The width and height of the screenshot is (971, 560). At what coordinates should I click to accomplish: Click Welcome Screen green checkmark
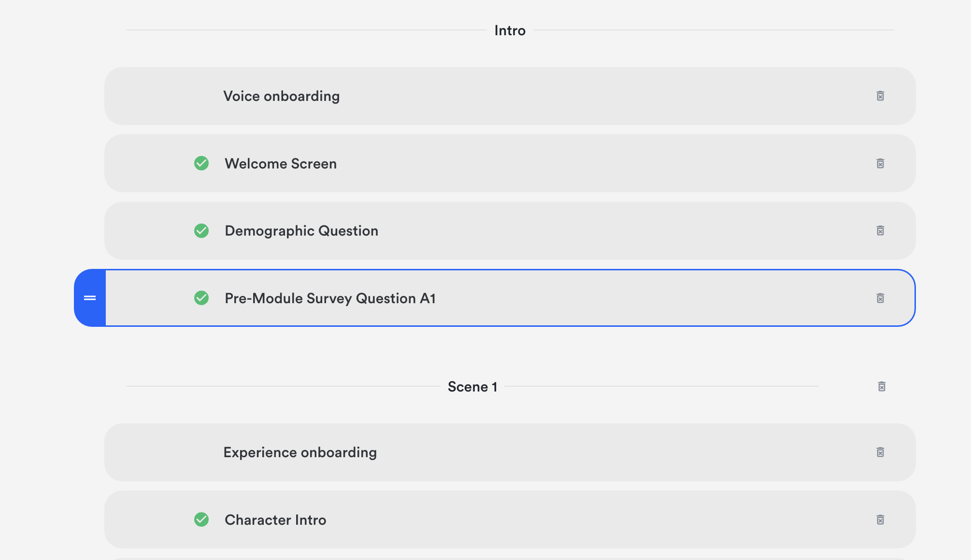point(201,164)
